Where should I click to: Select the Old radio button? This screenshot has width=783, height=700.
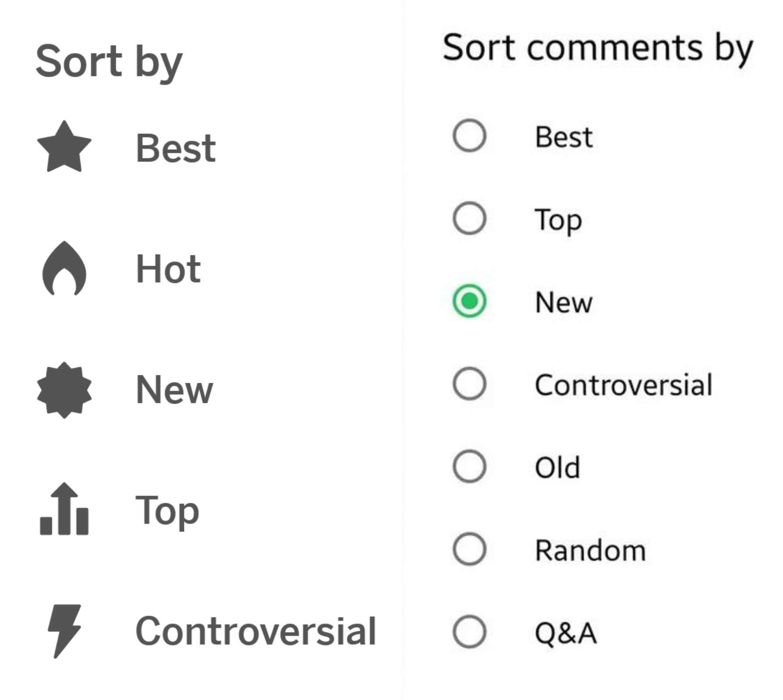[469, 467]
